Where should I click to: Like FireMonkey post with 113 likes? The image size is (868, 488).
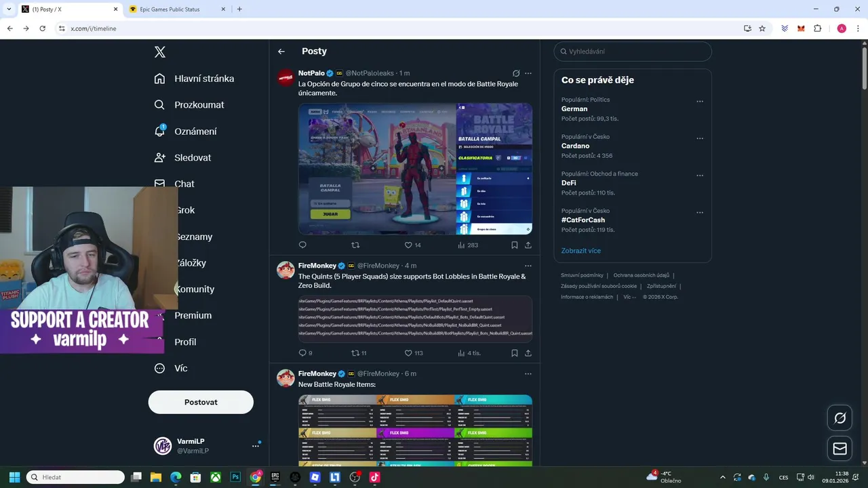[414, 353]
